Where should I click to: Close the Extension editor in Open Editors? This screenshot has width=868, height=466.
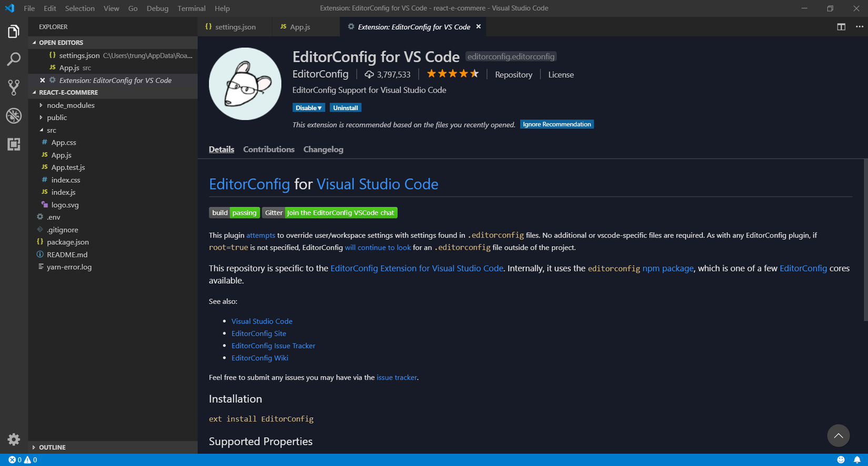click(43, 81)
